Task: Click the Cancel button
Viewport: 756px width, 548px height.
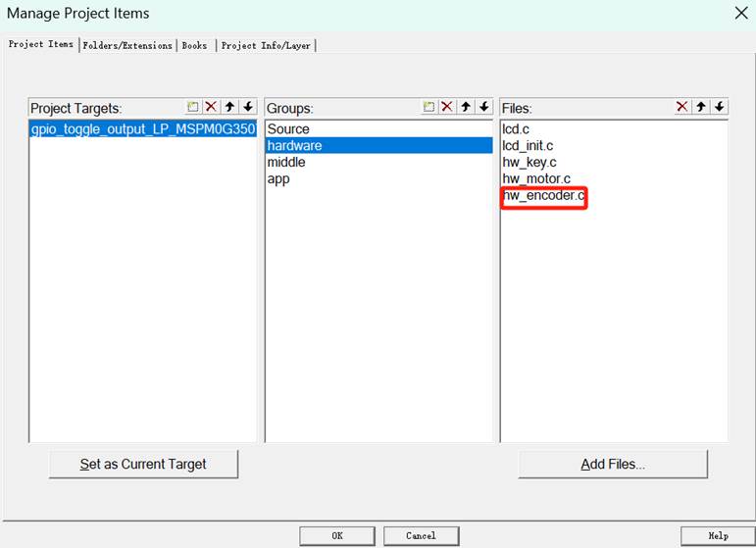Action: (x=421, y=536)
